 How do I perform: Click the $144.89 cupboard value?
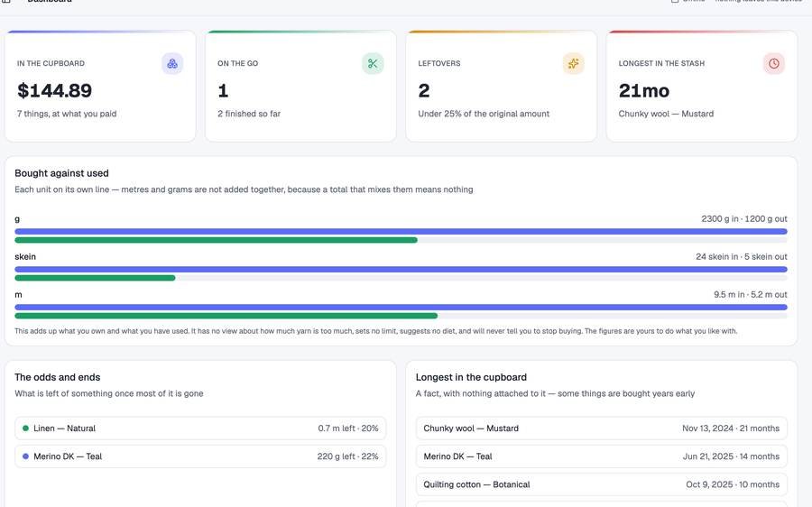coord(54,90)
